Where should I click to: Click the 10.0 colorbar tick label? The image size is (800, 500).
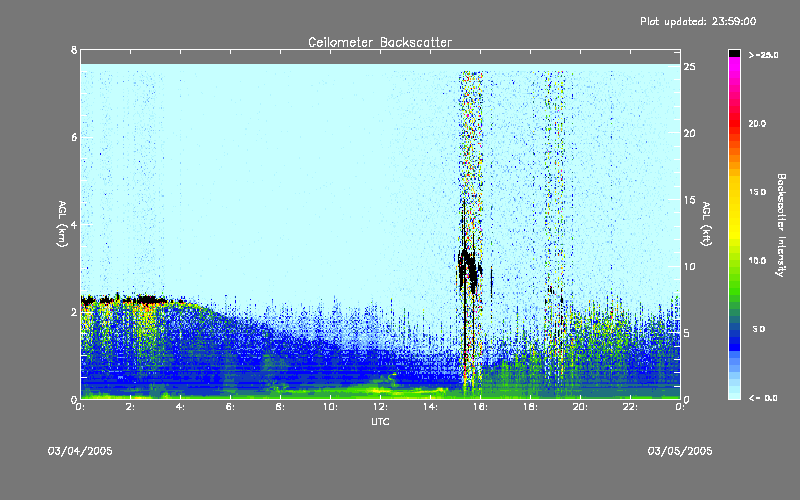coord(757,261)
